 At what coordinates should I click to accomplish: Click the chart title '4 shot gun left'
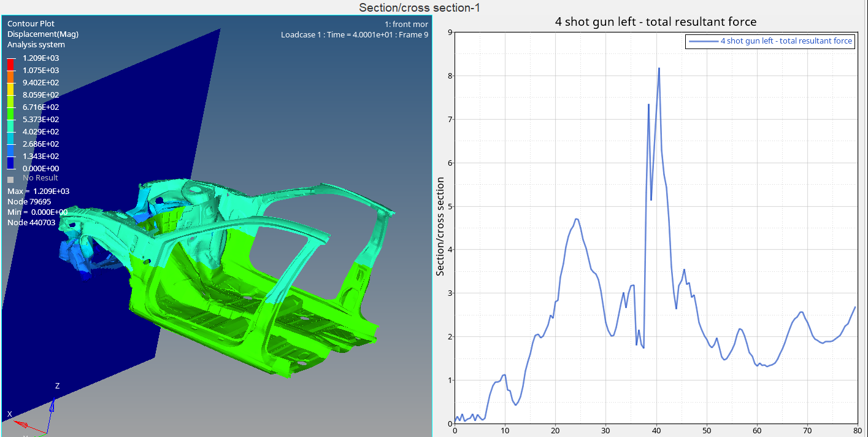[656, 22]
